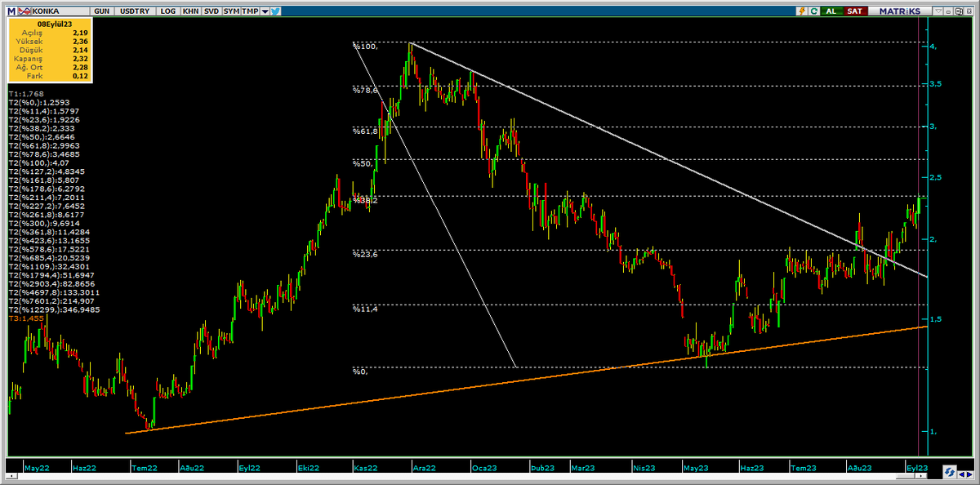Click the %0, Fibonacci label on the chart

click(x=360, y=372)
